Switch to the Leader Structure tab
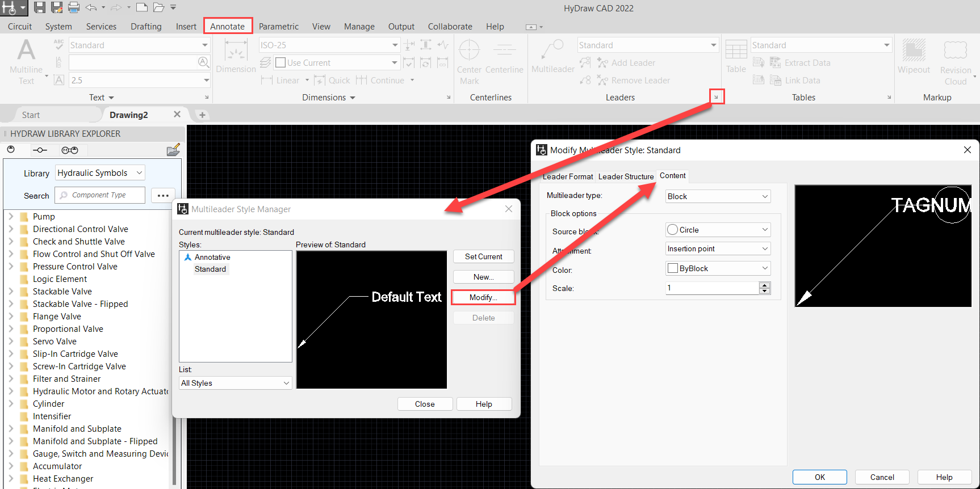The image size is (980, 489). [x=626, y=176]
